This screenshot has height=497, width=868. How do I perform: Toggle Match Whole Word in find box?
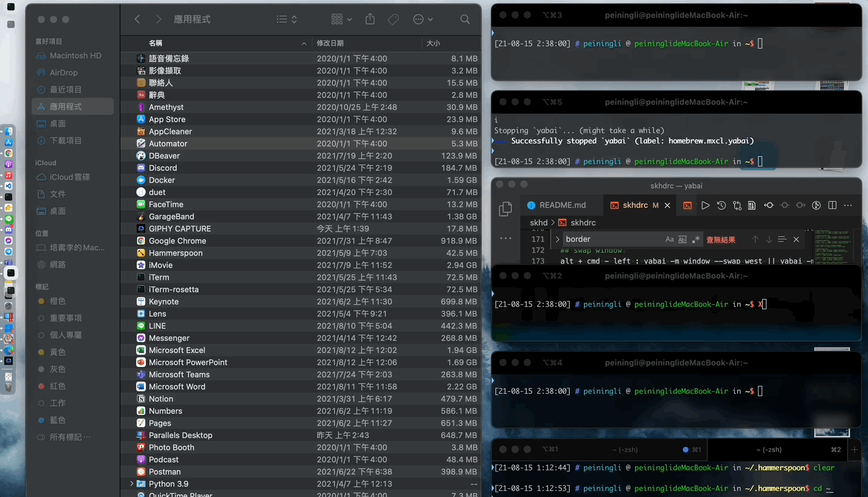pos(683,239)
